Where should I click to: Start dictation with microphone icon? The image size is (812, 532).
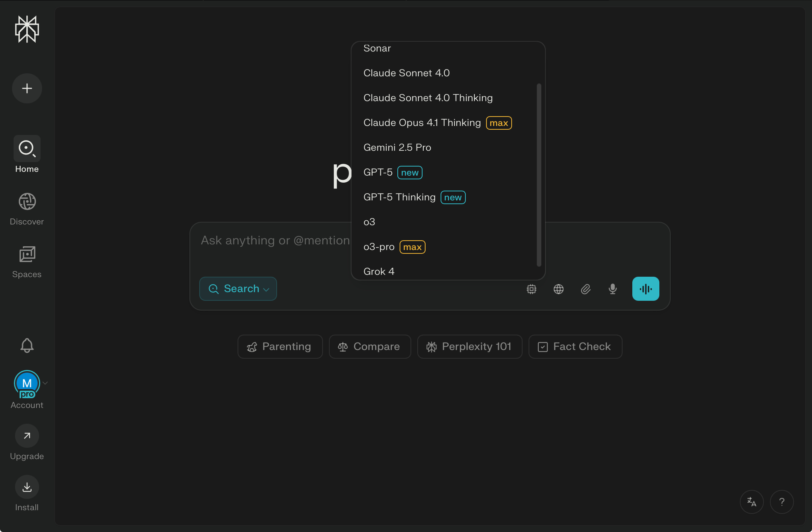point(613,289)
